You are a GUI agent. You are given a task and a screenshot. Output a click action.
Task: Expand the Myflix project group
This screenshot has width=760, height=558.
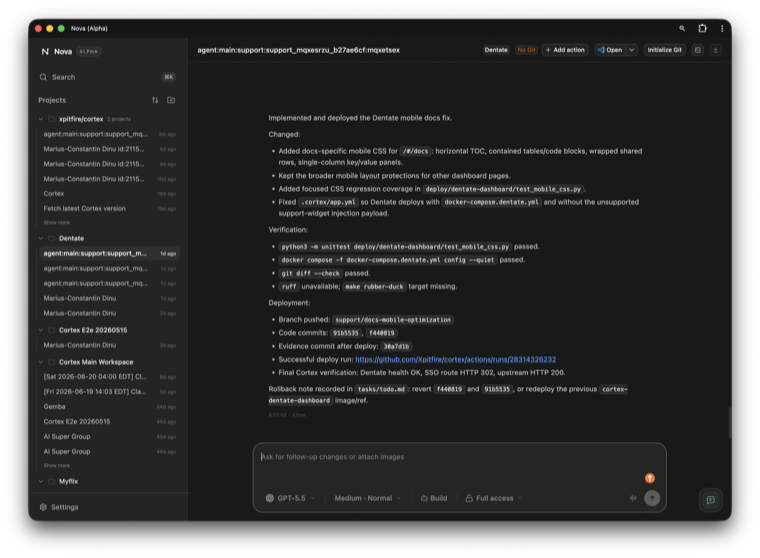[x=41, y=481]
